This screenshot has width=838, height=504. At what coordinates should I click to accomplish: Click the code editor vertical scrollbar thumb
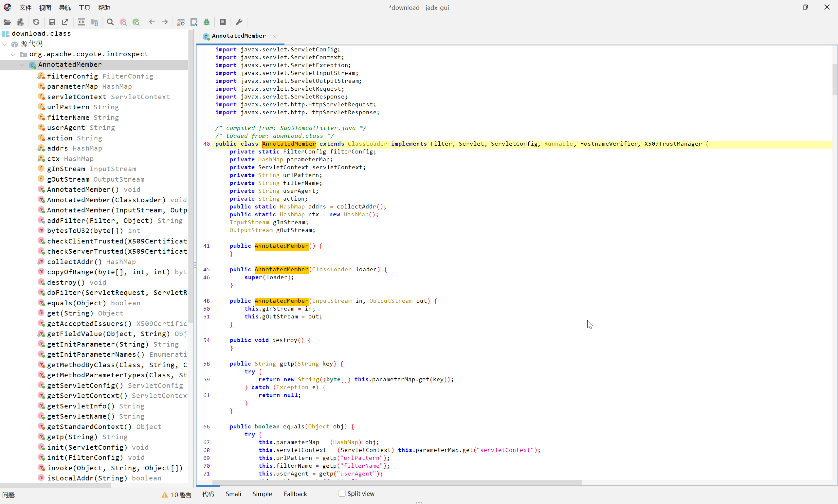coord(835,79)
